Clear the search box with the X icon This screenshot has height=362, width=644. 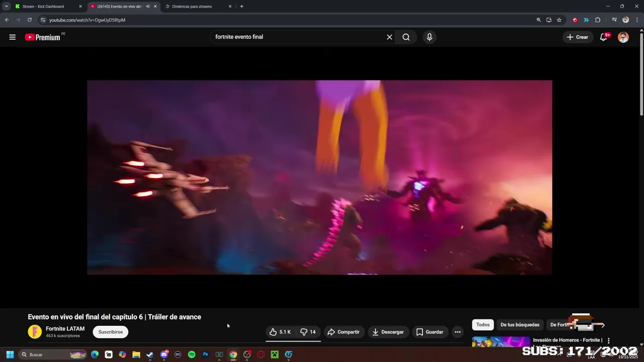click(389, 37)
